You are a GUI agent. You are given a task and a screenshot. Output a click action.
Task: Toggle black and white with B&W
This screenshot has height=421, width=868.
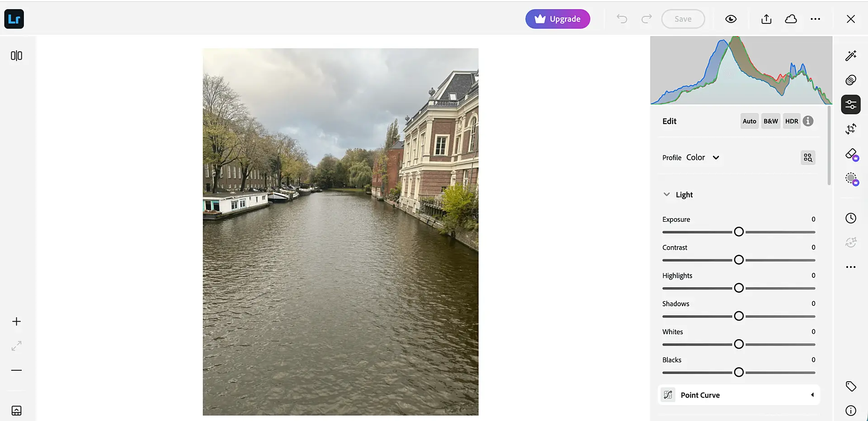click(770, 121)
